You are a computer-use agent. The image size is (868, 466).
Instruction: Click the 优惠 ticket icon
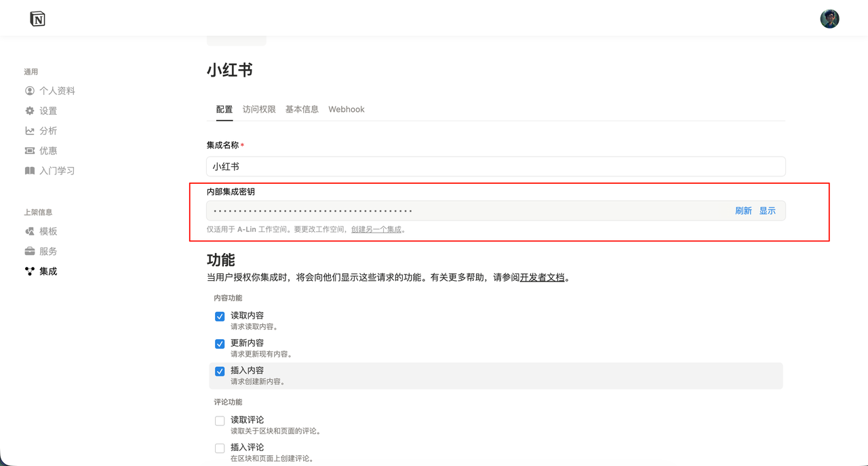click(x=30, y=151)
